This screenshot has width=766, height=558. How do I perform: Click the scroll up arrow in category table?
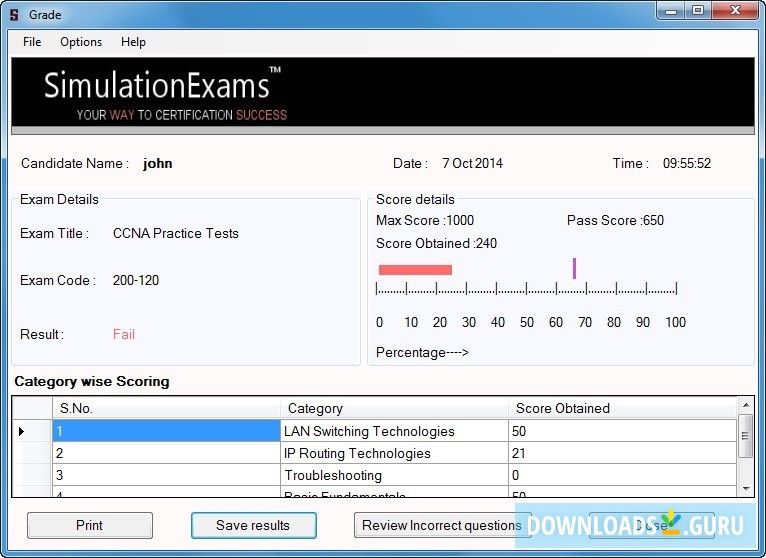click(745, 405)
